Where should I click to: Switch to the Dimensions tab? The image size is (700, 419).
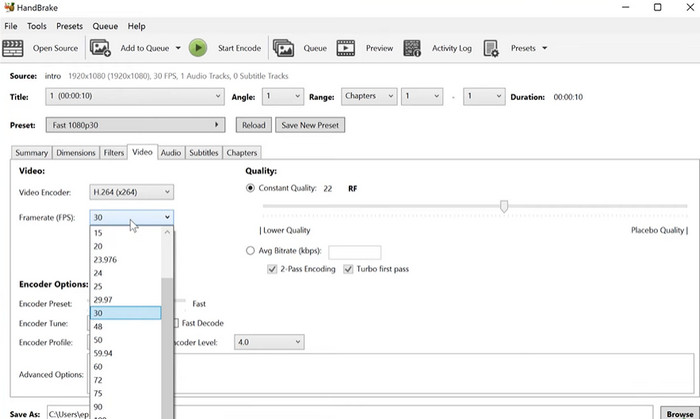click(x=75, y=153)
